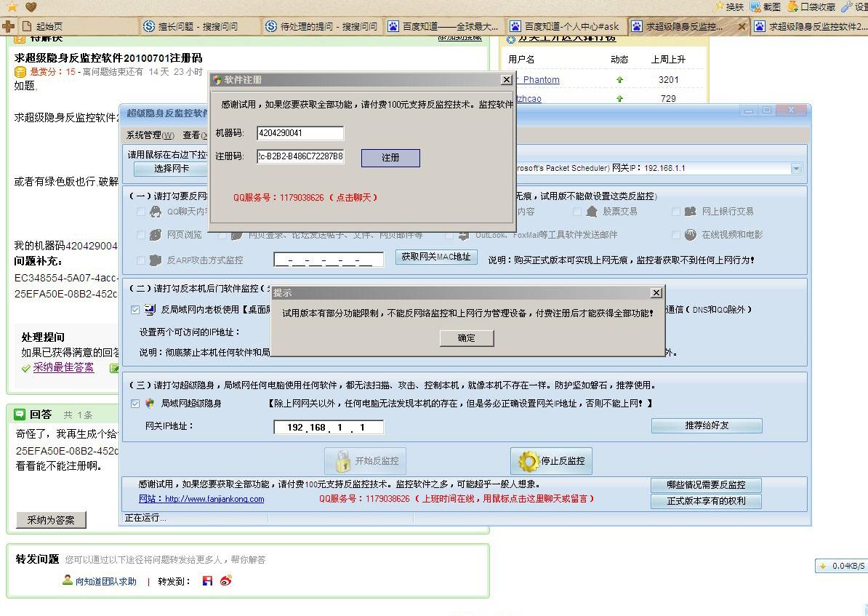Open a new tab with the plus icon

click(8, 26)
